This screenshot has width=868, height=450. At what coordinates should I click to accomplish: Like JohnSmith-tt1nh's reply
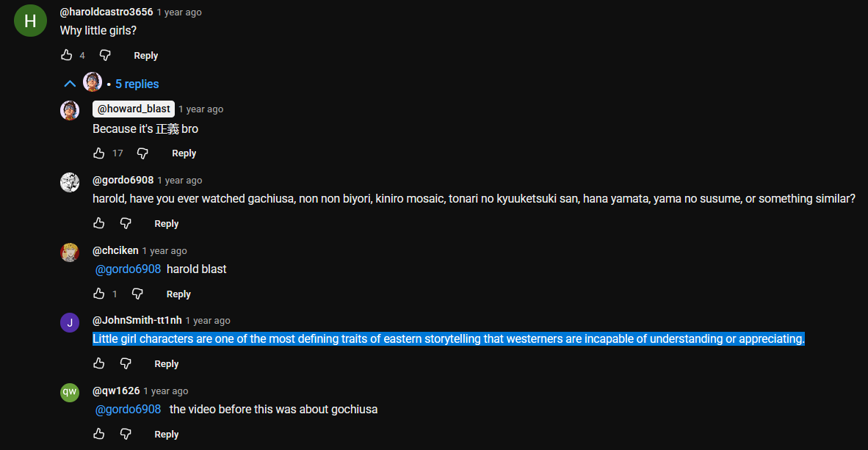[99, 364]
